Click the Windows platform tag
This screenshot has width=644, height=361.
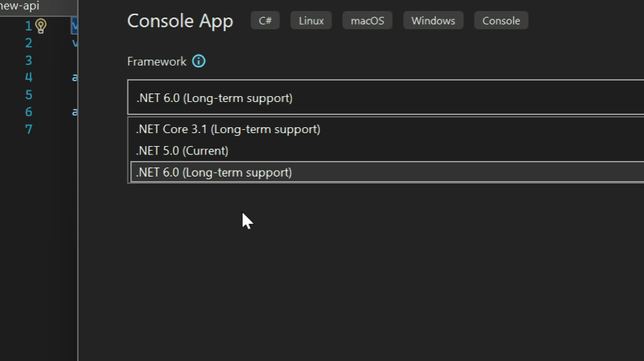click(x=433, y=21)
